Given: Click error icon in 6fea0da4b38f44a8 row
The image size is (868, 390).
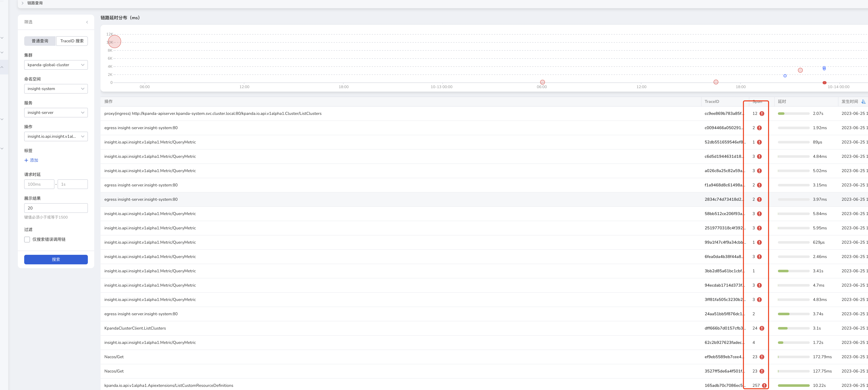Looking at the screenshot, I should click(759, 257).
